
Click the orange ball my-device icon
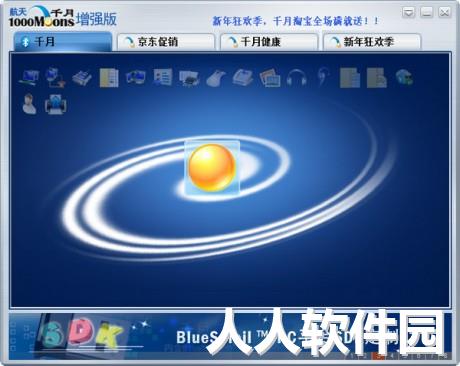point(212,168)
